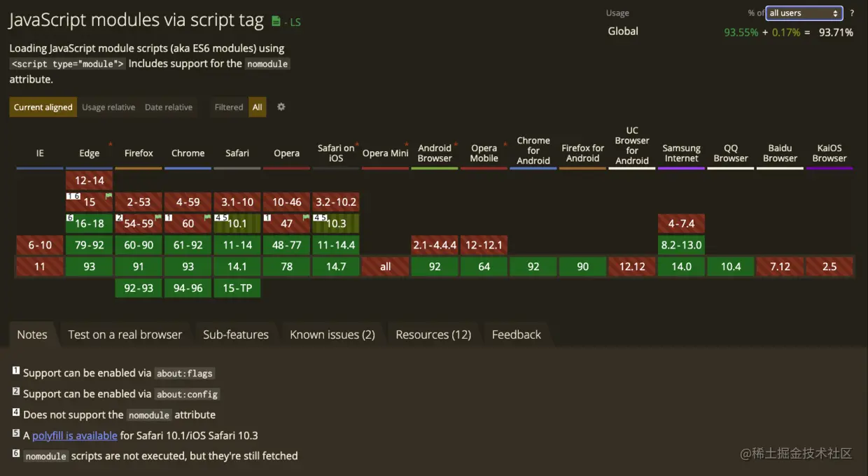Click the Samsung Internet column header
868x476 pixels.
pyautogui.click(x=682, y=153)
